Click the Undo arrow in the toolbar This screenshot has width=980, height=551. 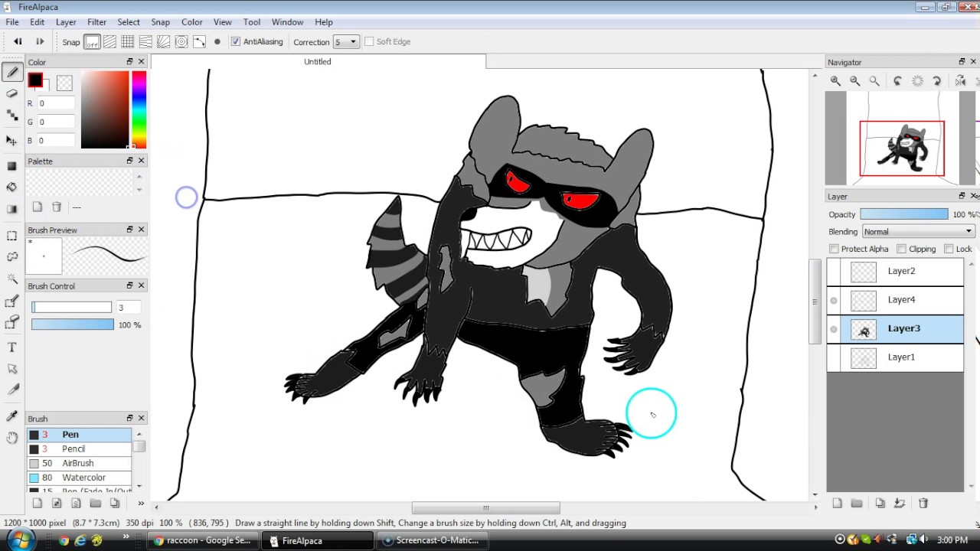point(18,41)
